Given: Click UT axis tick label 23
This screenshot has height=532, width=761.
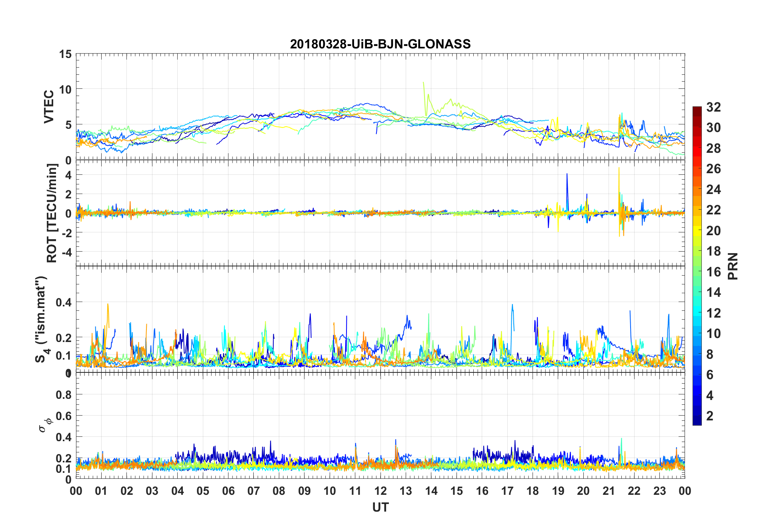Looking at the screenshot, I should tap(659, 491).
